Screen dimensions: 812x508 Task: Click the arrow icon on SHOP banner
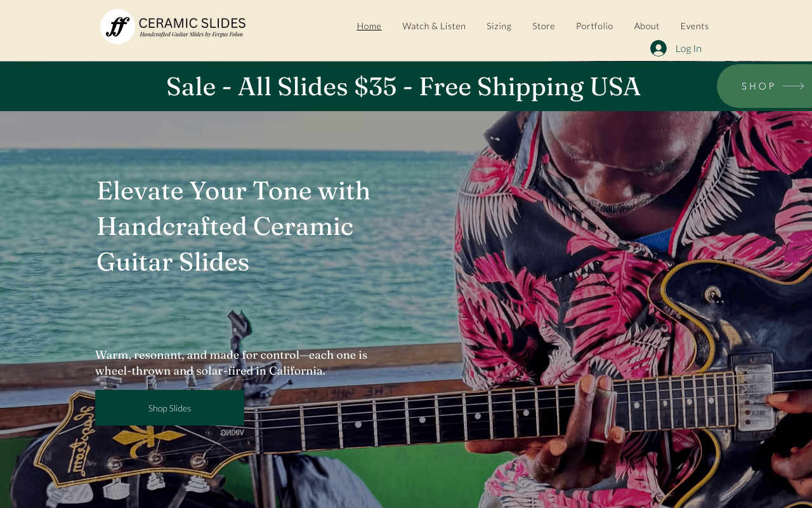pyautogui.click(x=793, y=86)
